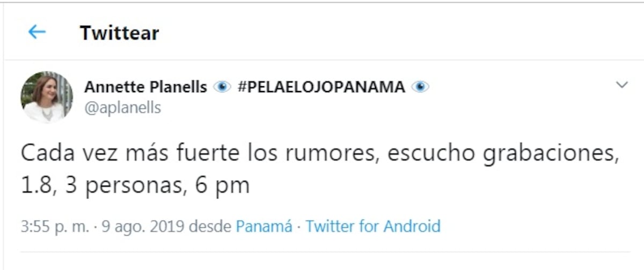
Task: Open the Panamá location link
Action: click(x=264, y=226)
